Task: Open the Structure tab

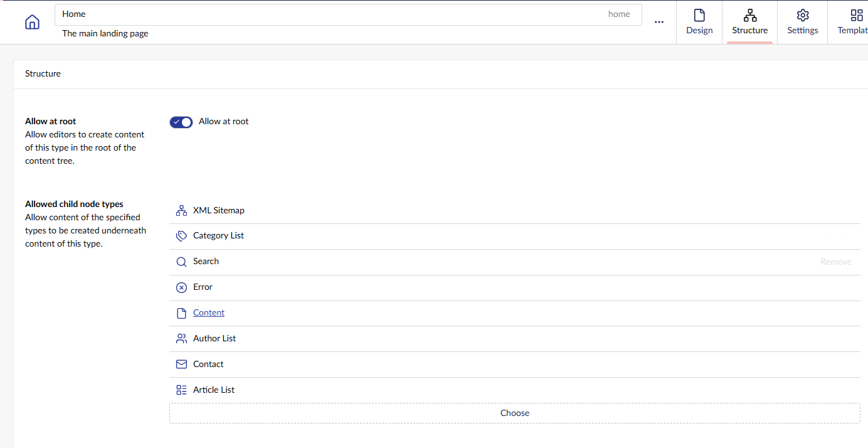Action: pyautogui.click(x=750, y=23)
